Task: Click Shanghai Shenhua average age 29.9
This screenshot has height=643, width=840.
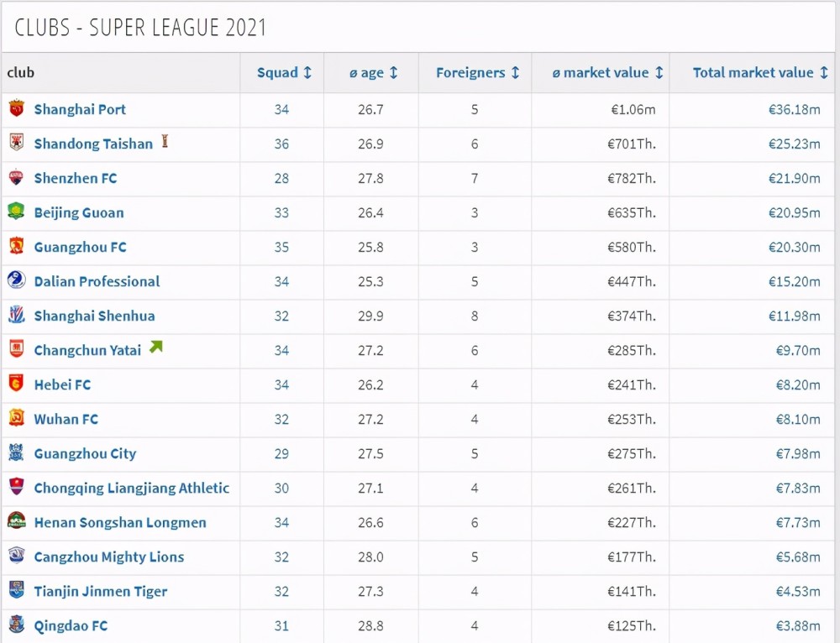Action: [x=370, y=316]
